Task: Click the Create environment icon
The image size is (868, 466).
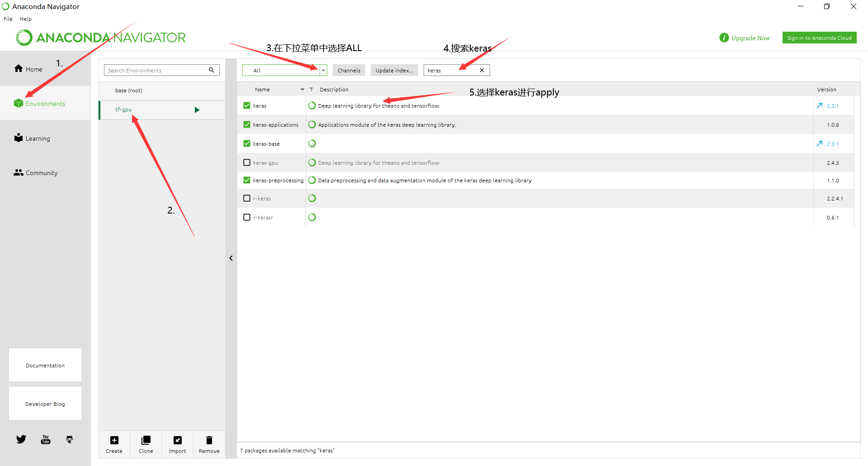Action: pos(114,440)
